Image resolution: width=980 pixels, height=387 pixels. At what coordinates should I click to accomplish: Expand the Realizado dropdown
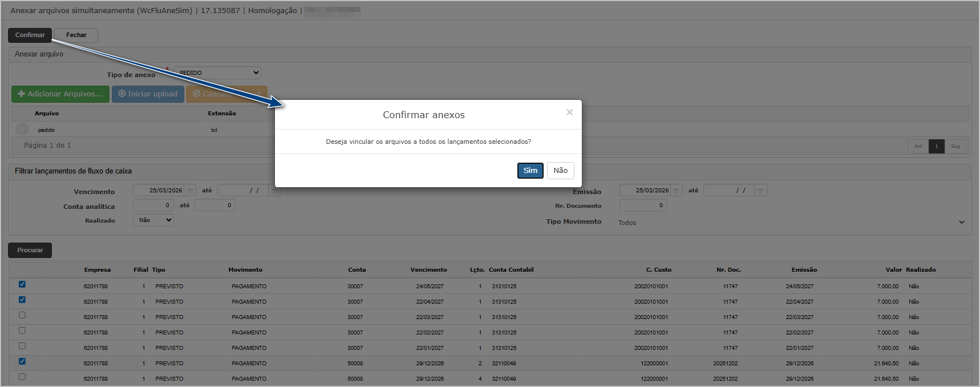(153, 220)
